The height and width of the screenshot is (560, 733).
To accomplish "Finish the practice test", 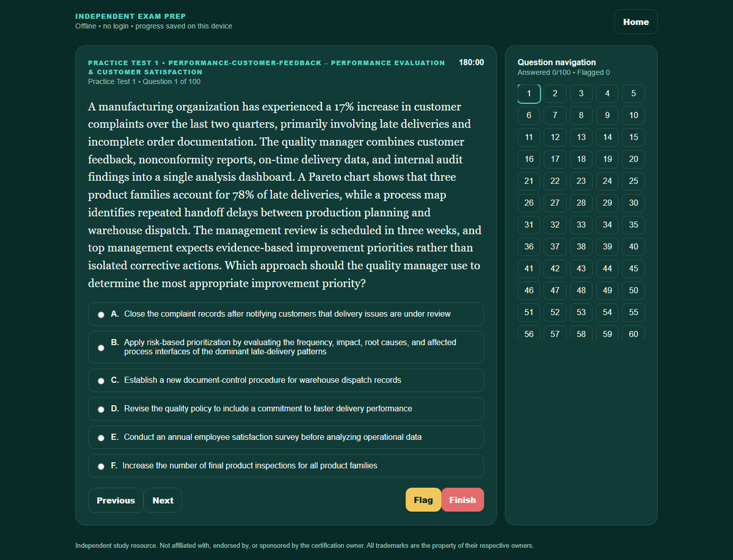I will click(462, 500).
